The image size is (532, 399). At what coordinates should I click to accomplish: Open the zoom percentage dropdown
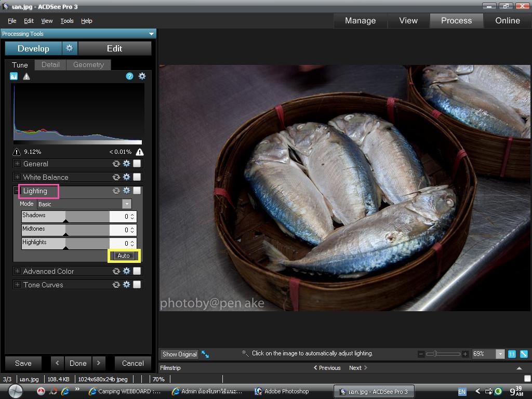[500, 354]
